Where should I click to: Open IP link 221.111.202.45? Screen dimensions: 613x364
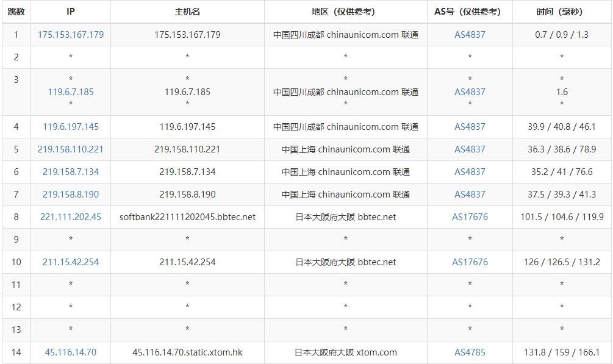[x=71, y=217]
